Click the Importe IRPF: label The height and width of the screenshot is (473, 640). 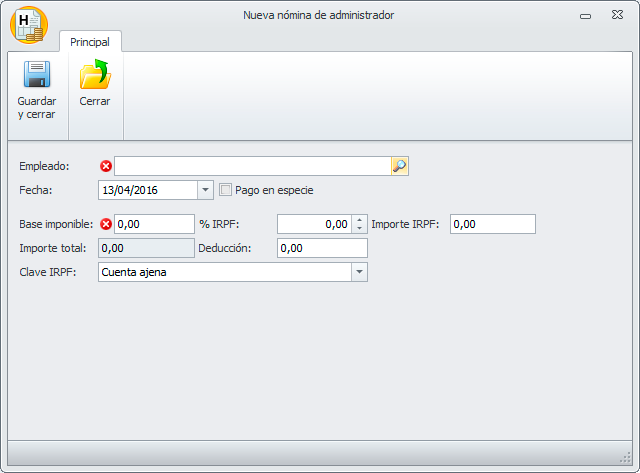(x=405, y=224)
